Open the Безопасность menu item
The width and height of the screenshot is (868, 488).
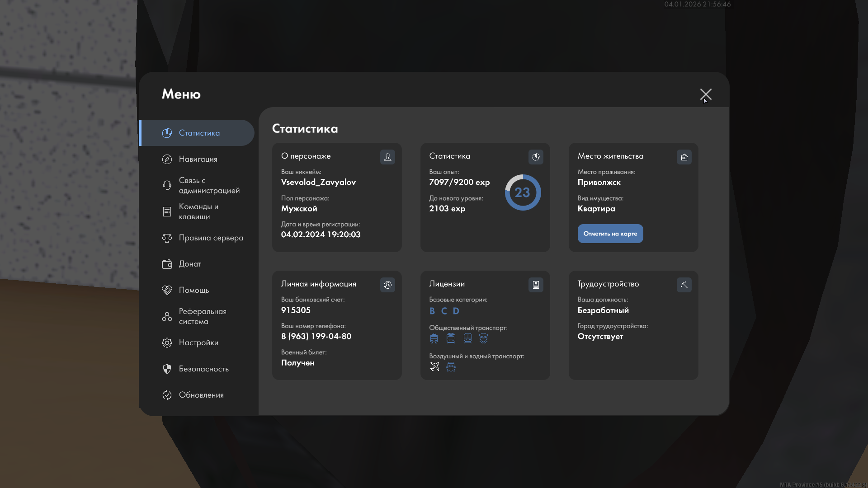[203, 369]
